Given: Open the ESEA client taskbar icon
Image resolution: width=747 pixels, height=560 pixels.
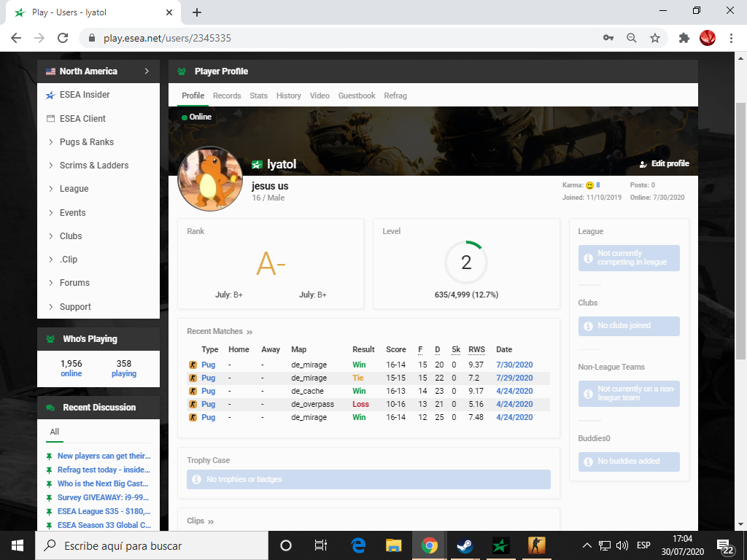Looking at the screenshot, I should tap(500, 545).
